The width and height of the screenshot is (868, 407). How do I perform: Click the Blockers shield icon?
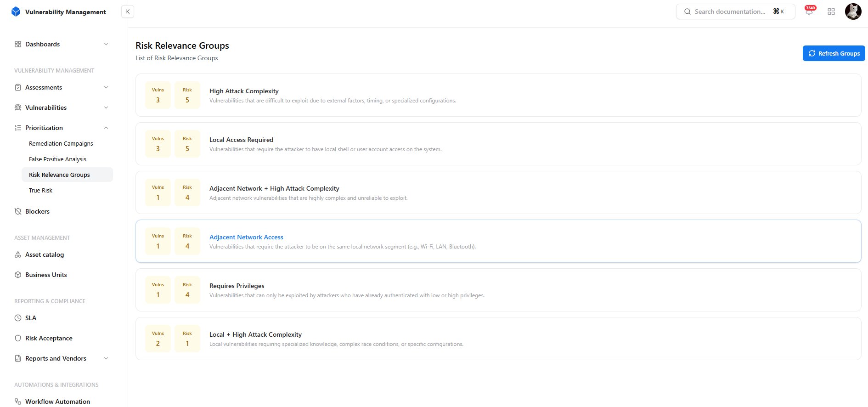[18, 211]
